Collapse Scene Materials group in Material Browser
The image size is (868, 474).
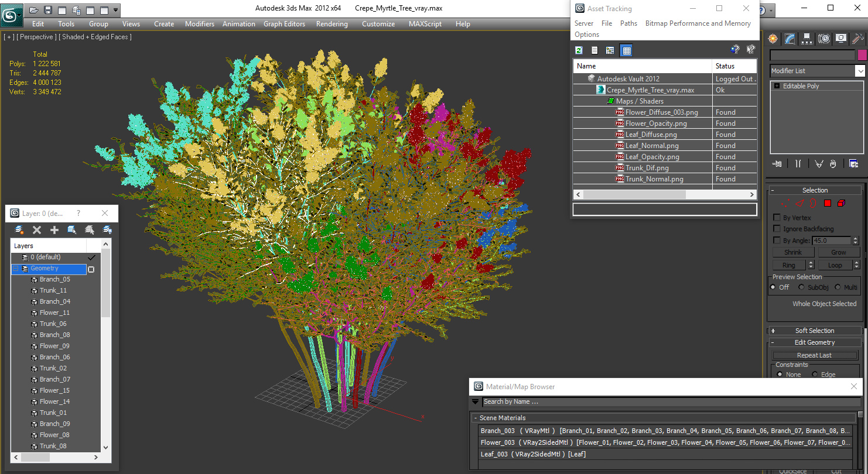point(476,418)
